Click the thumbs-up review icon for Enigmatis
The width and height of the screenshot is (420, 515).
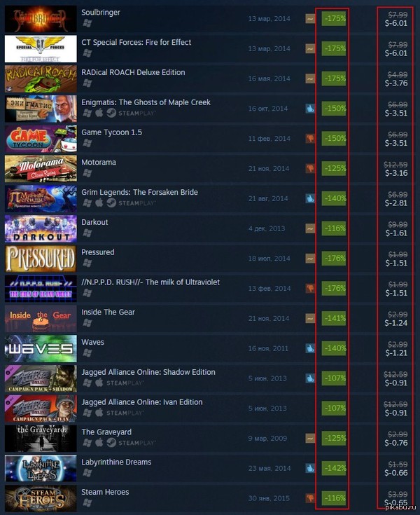point(310,109)
